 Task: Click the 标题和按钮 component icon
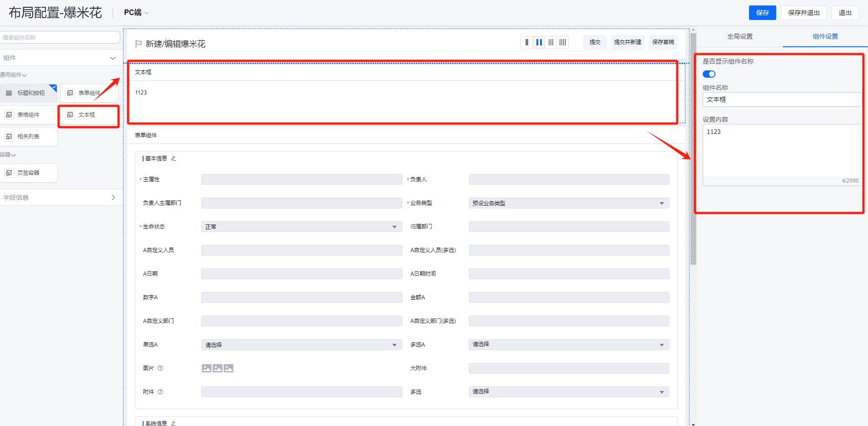9,93
